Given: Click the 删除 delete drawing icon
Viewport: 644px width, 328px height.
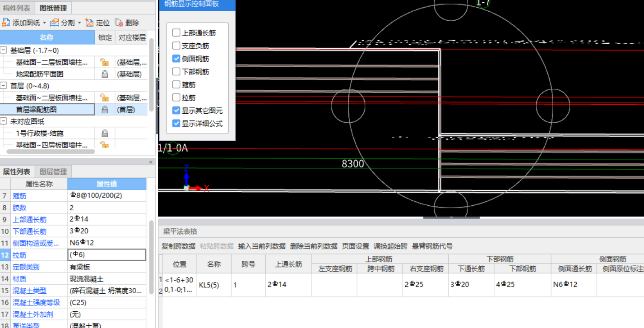Looking at the screenshot, I should (x=119, y=23).
